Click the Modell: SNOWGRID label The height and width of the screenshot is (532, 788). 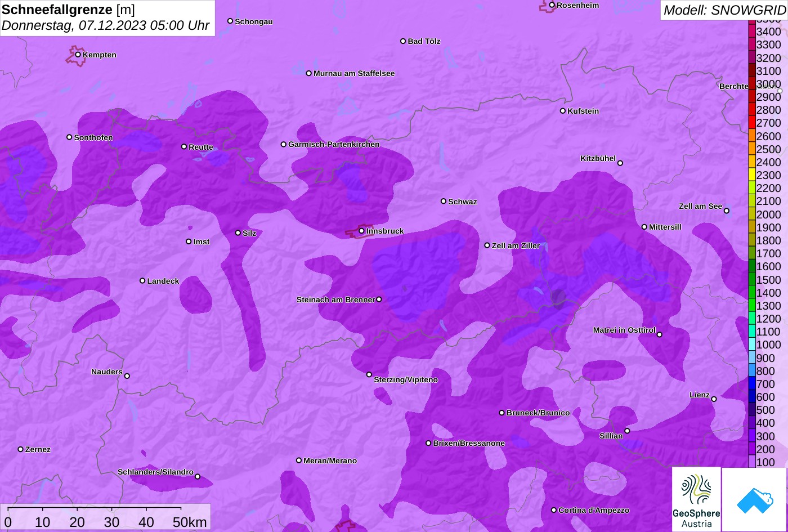724,10
